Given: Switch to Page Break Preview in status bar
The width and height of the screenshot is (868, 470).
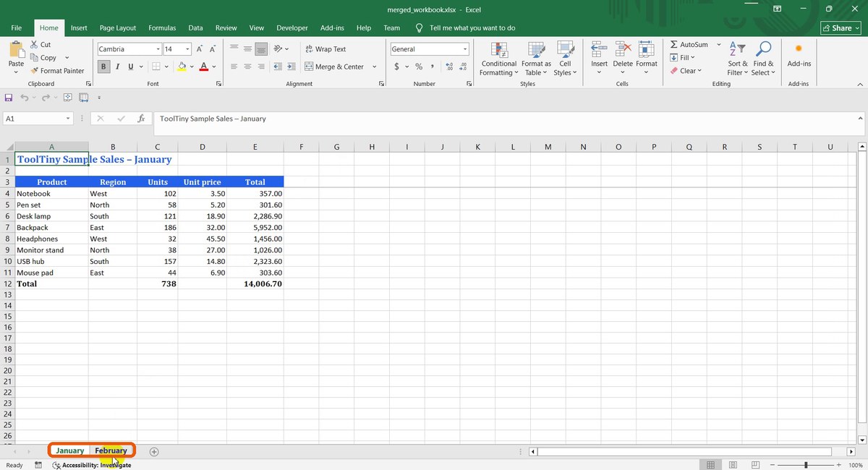Looking at the screenshot, I should (x=756, y=465).
